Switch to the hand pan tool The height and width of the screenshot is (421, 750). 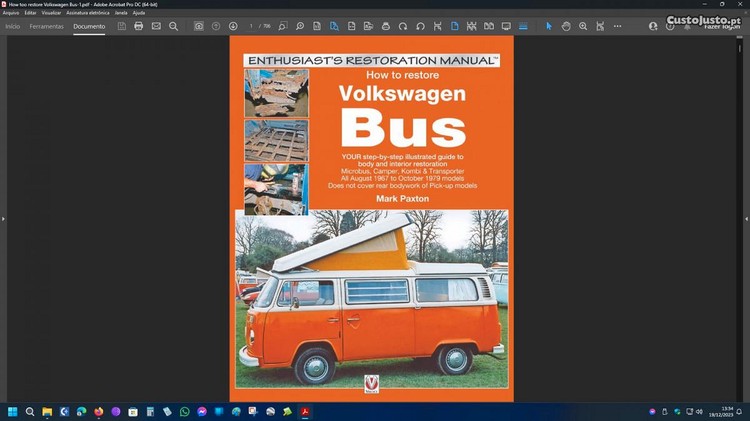click(x=566, y=26)
